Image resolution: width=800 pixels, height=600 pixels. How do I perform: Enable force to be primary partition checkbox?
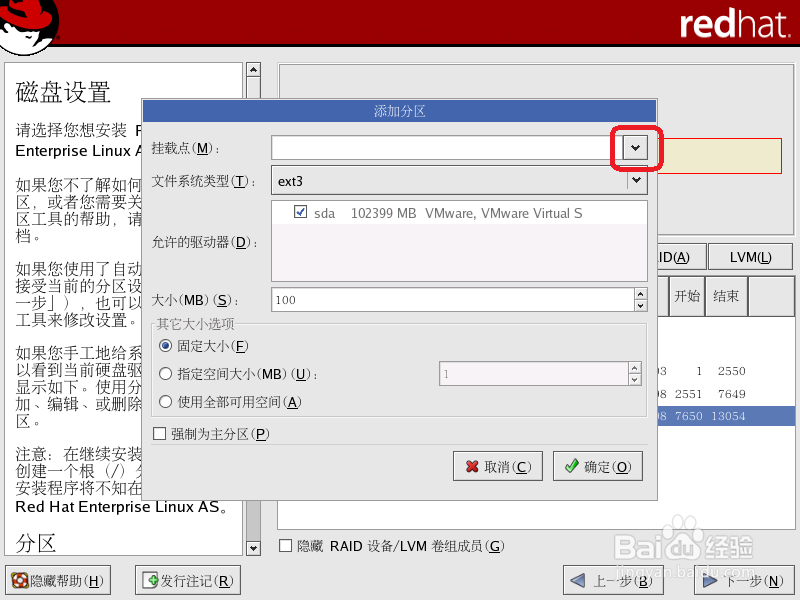160,434
